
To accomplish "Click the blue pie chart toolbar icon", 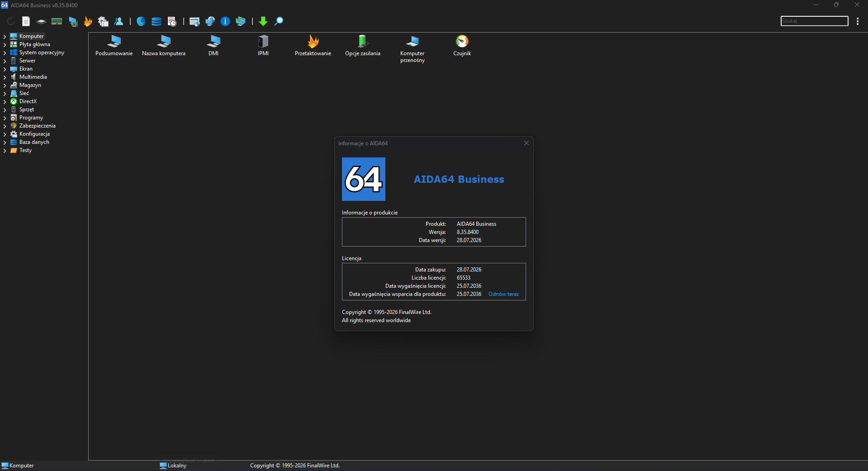I will [141, 21].
